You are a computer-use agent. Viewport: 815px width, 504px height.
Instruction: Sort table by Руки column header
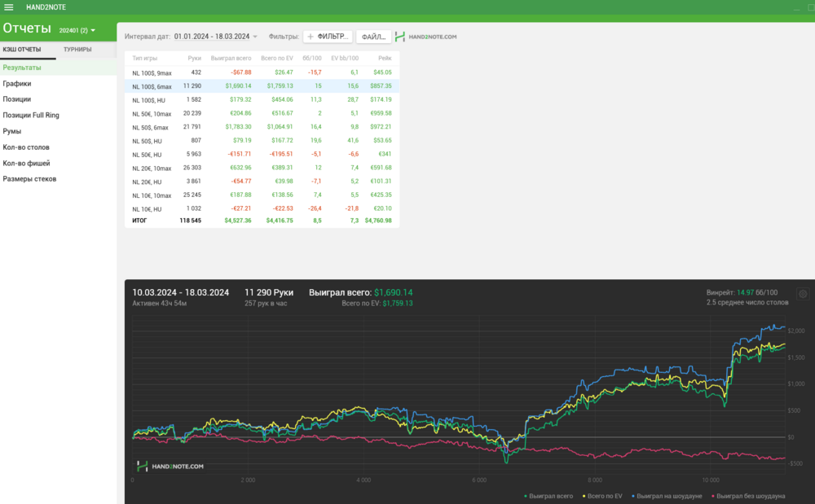point(195,59)
